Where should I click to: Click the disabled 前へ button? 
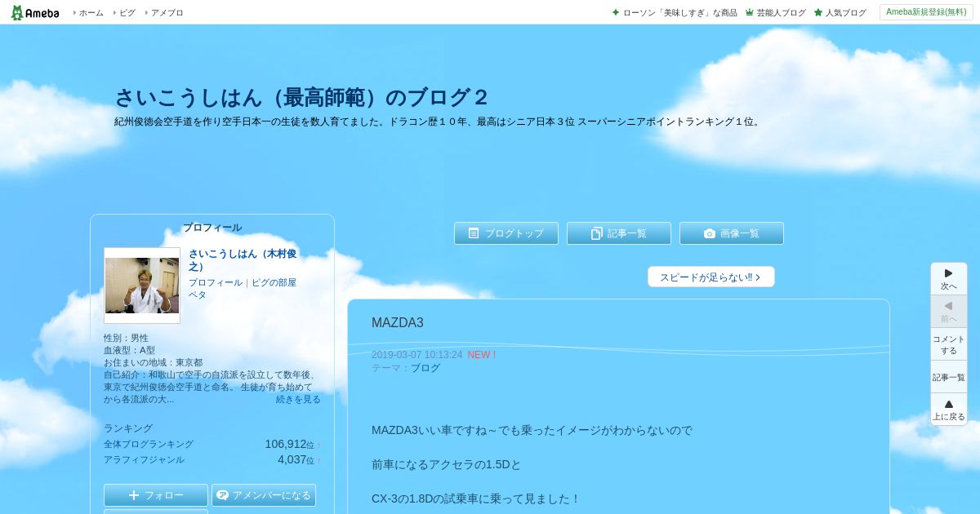(x=949, y=312)
